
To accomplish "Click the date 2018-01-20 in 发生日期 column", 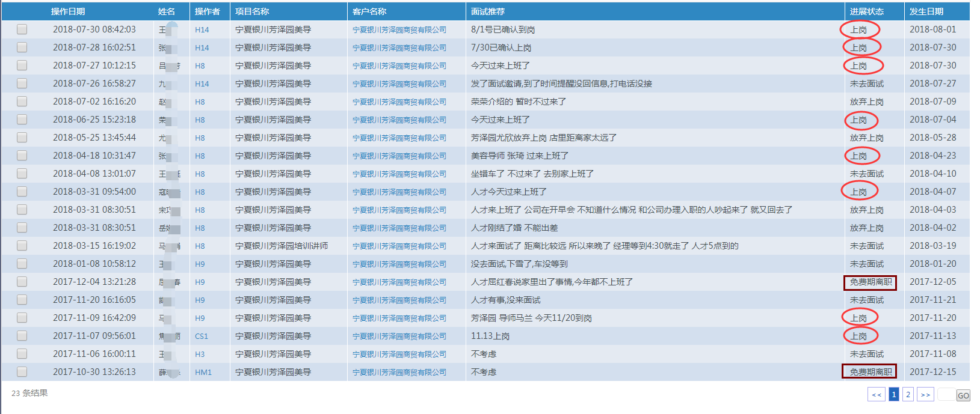I will point(932,264).
